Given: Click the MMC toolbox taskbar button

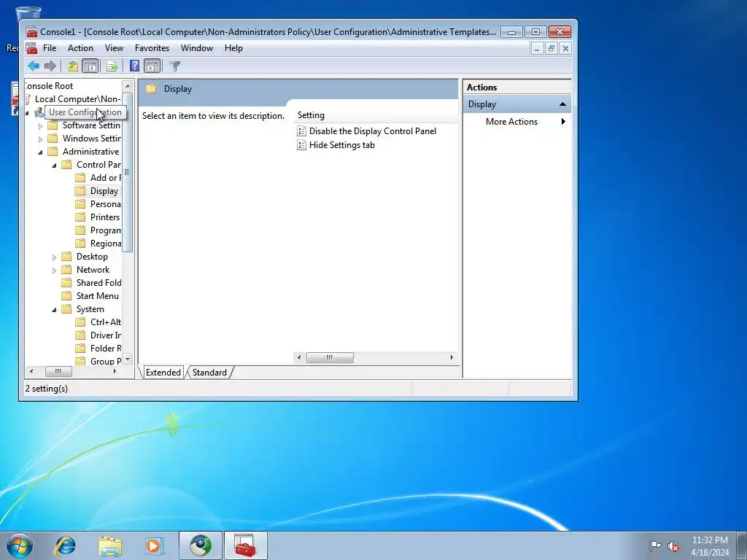Looking at the screenshot, I should [245, 545].
